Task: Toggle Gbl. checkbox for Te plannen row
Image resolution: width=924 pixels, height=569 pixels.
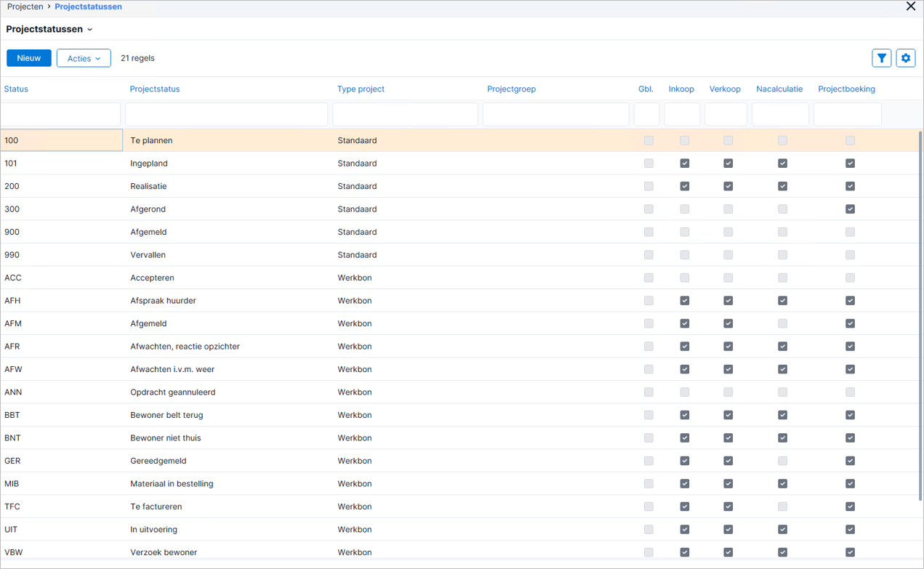Action: point(648,140)
